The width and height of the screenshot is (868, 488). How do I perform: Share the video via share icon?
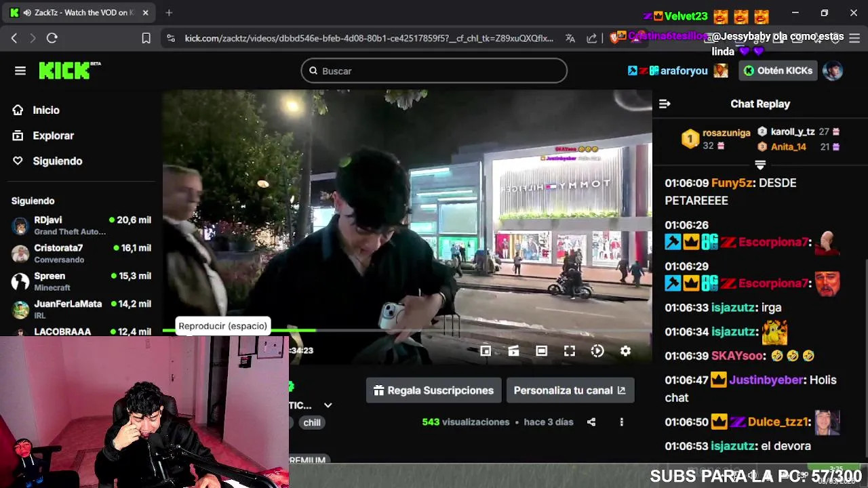coord(591,422)
